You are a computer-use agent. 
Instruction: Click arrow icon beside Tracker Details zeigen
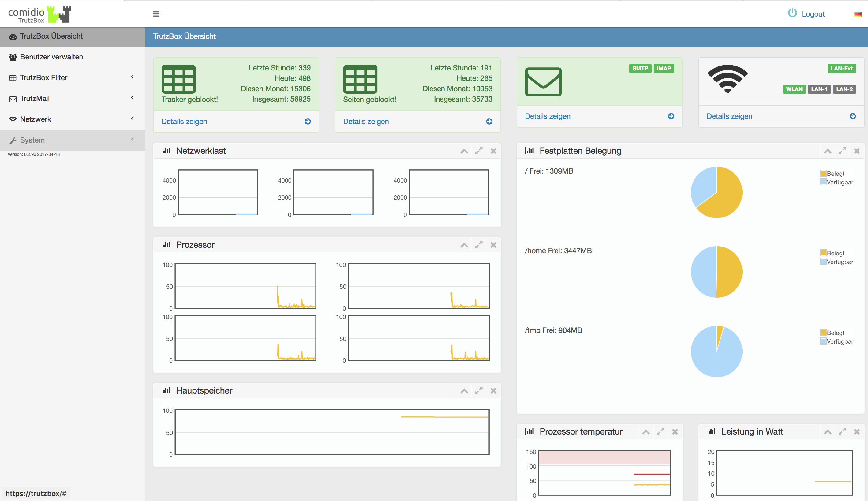[308, 122]
